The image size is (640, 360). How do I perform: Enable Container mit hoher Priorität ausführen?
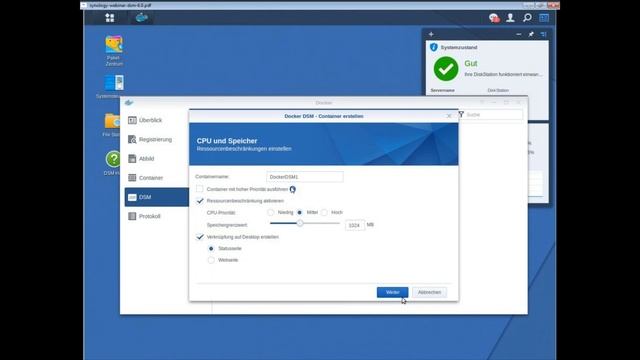[x=200, y=189]
